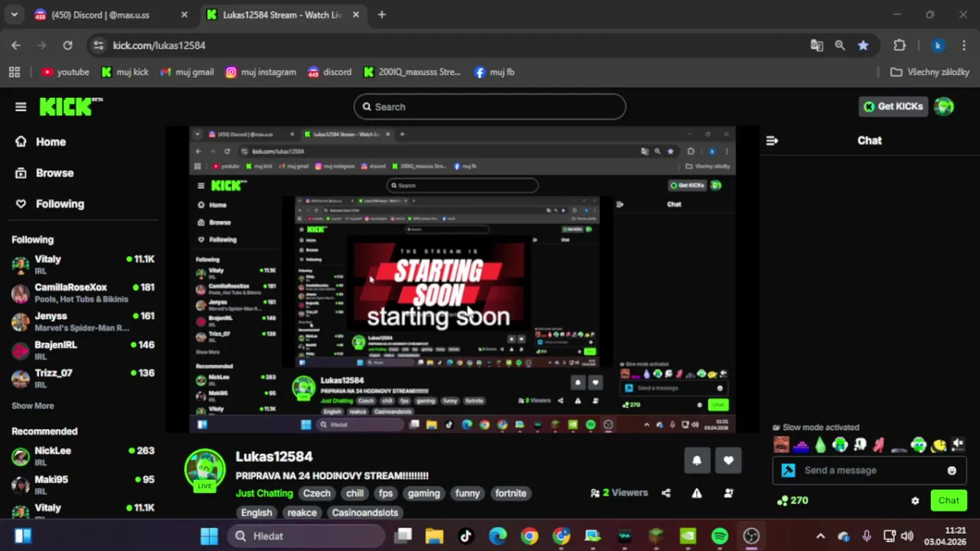This screenshot has width=980, height=551.
Task: Click the stream video player
Action: (x=462, y=280)
